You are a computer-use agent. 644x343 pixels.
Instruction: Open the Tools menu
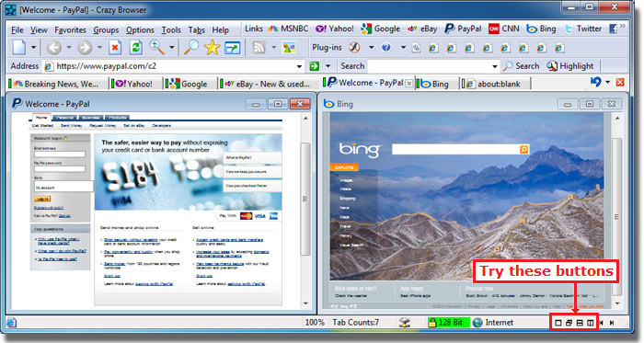[171, 30]
